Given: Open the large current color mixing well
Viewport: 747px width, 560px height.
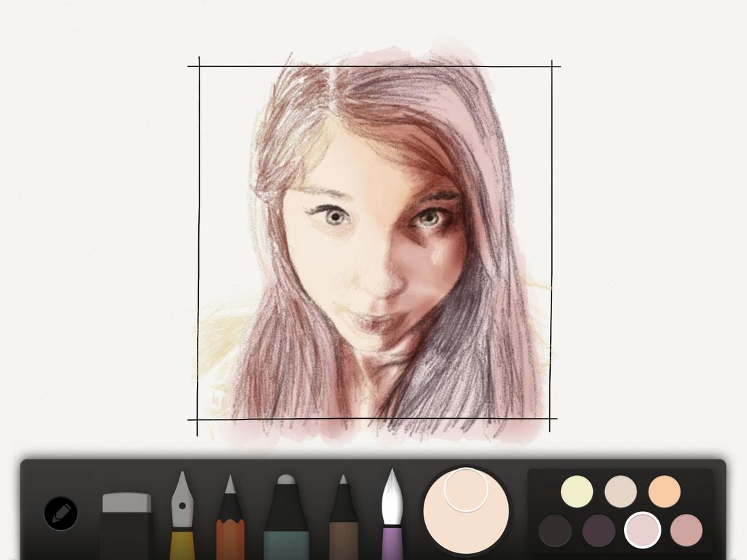Looking at the screenshot, I should click(x=465, y=512).
